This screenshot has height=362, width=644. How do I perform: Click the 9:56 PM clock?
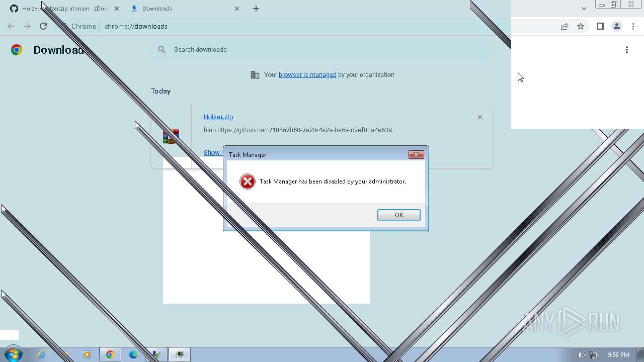(618, 355)
